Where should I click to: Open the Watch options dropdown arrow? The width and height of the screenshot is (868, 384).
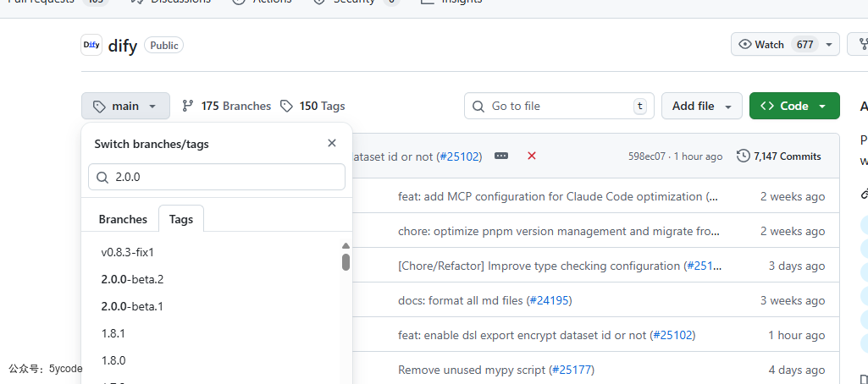pos(828,45)
